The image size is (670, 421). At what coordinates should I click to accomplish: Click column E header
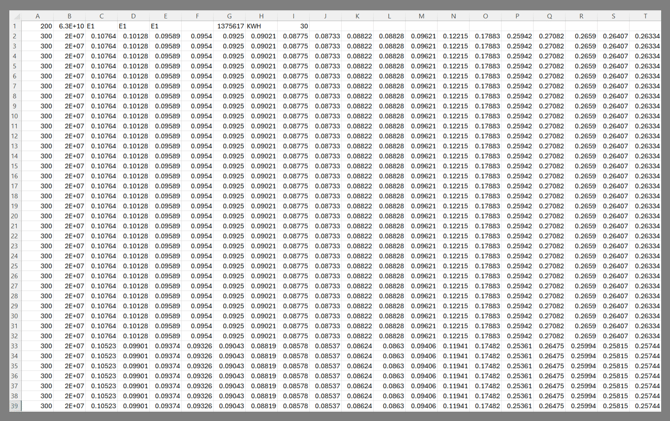tap(165, 16)
